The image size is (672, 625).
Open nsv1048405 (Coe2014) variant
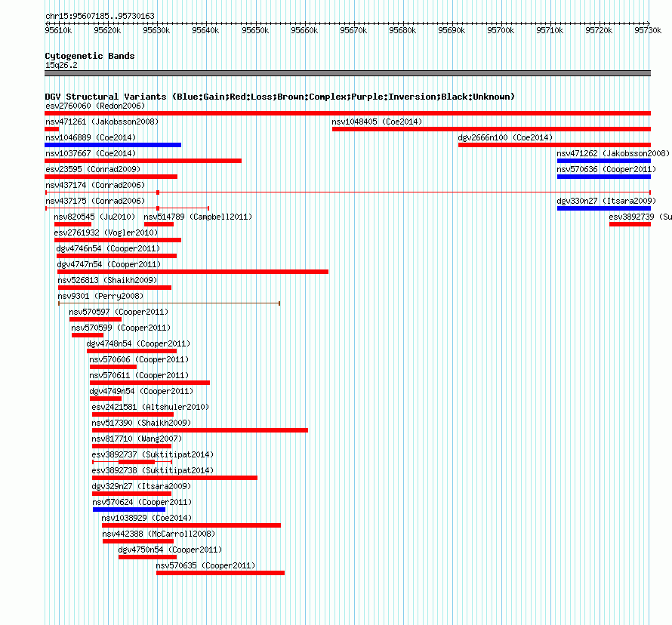(377, 122)
